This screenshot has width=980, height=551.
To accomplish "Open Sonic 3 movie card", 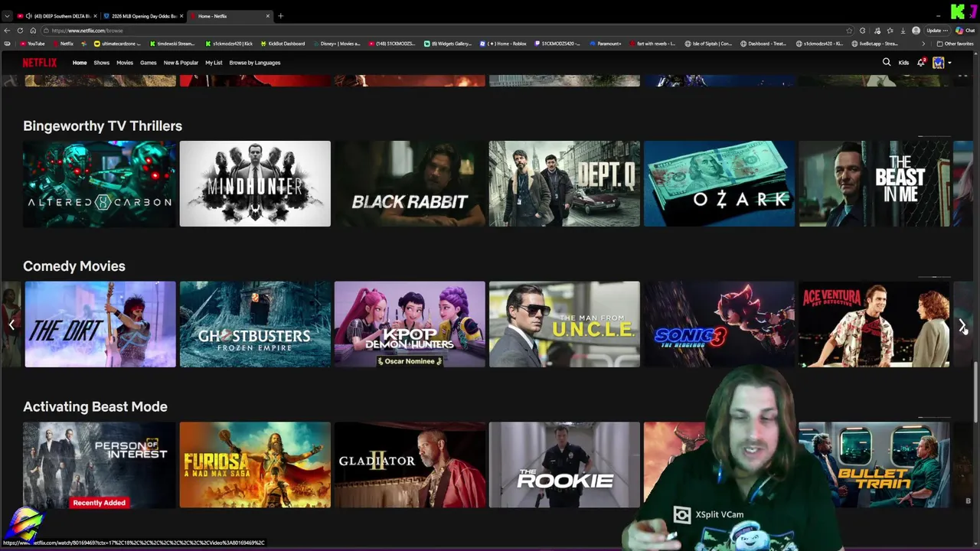I will click(719, 324).
